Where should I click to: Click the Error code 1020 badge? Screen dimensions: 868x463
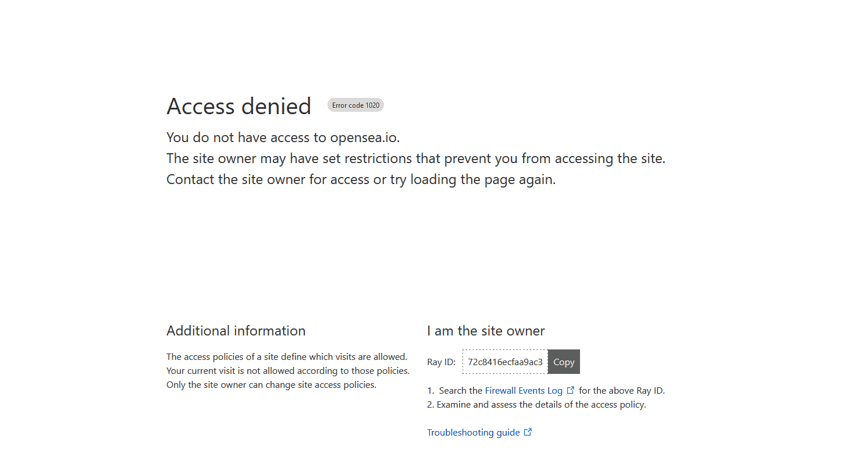point(355,105)
